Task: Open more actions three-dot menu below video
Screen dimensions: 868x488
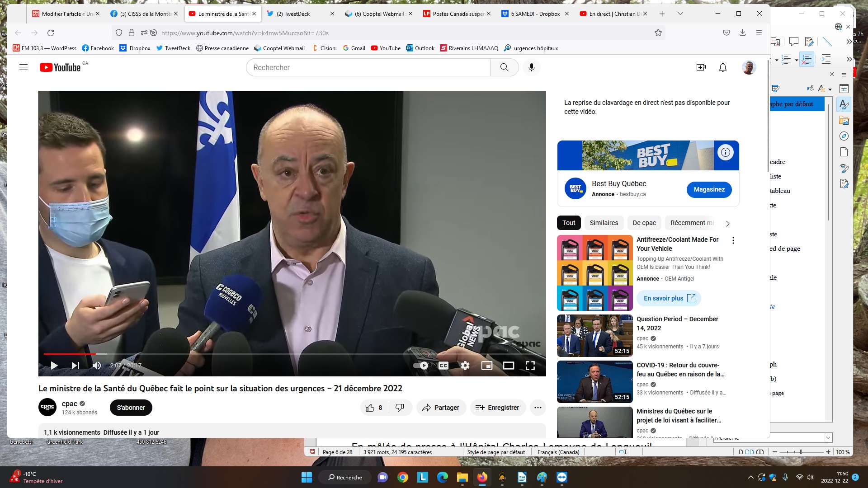Action: (x=538, y=408)
